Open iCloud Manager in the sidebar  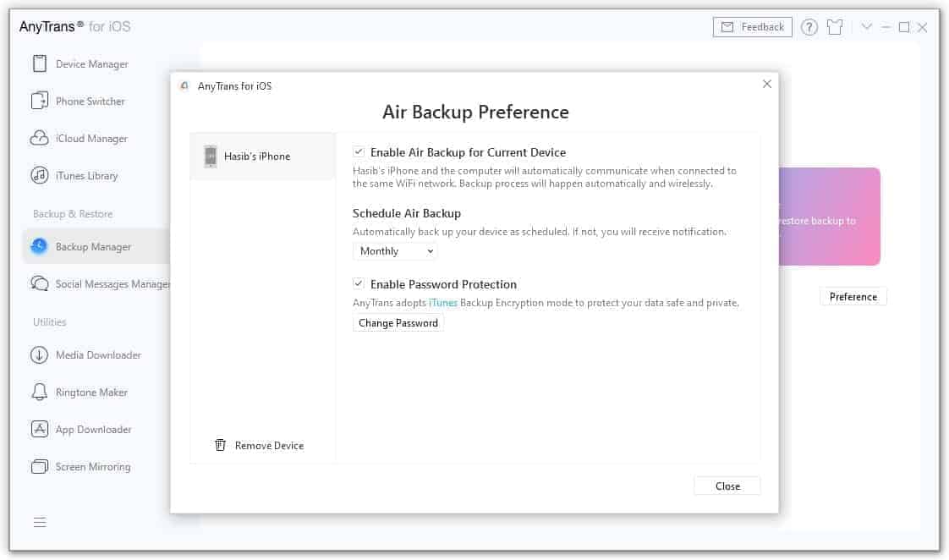coord(88,138)
